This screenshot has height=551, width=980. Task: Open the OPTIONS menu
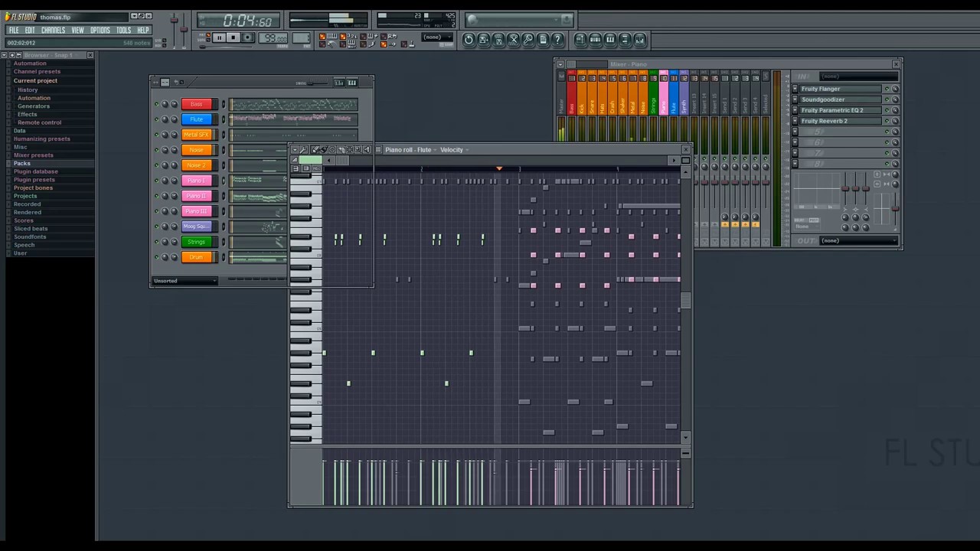100,31
